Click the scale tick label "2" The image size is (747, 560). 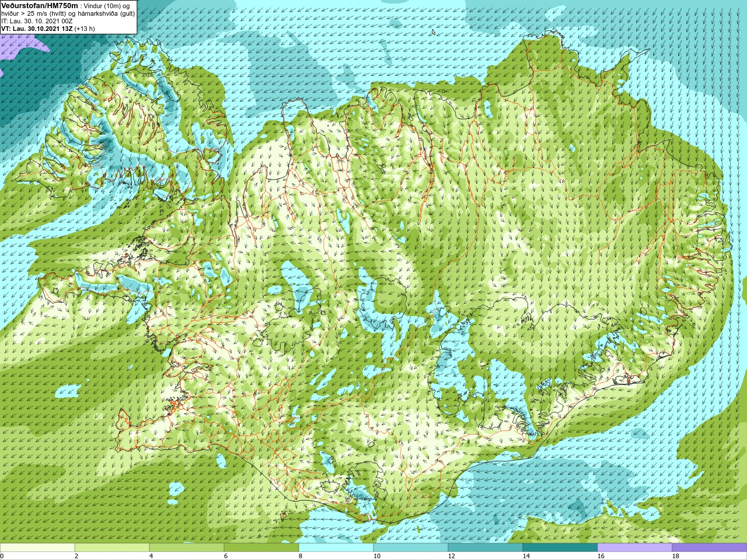point(76,556)
